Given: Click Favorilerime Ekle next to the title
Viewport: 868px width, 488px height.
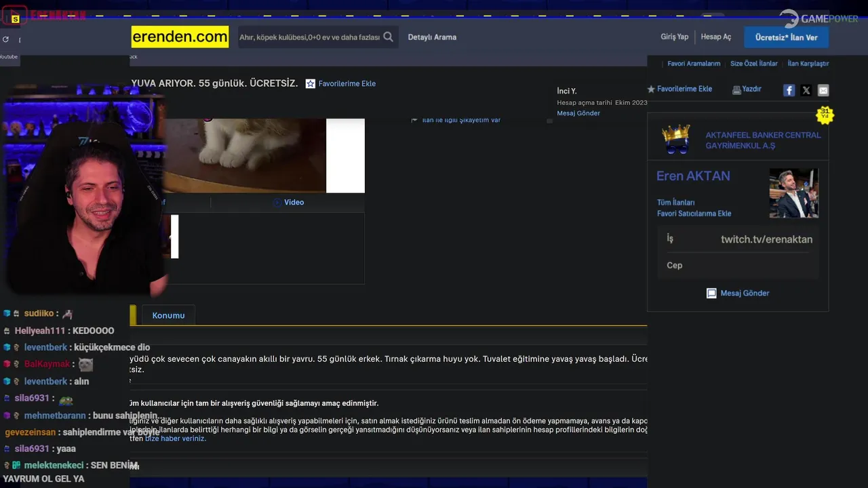Looking at the screenshot, I should [347, 84].
